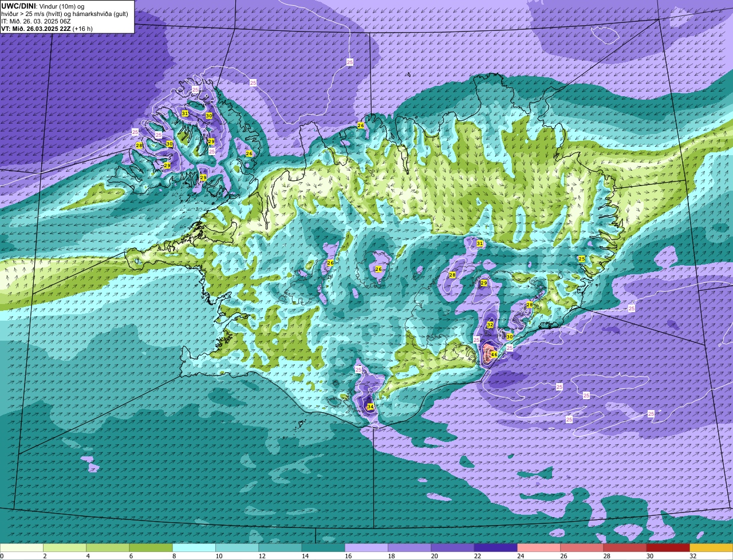Select the 28–30 m/s red legend swatch

point(625,547)
